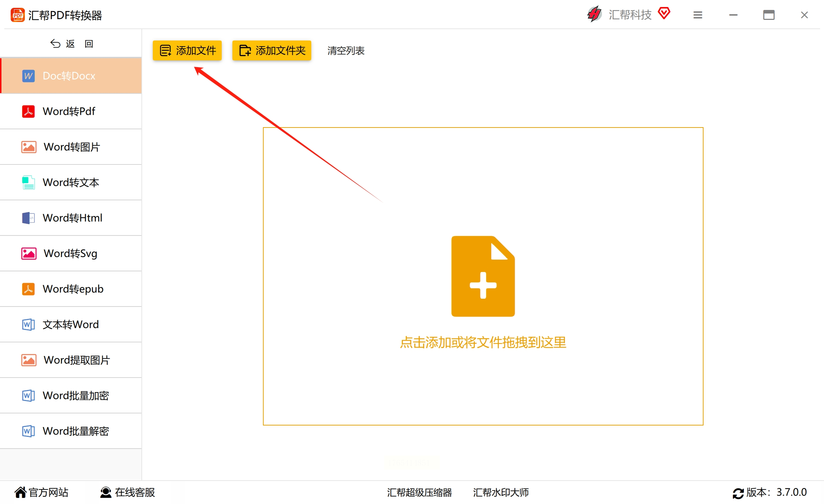
Task: Click the version refresh icon
Action: click(738, 493)
